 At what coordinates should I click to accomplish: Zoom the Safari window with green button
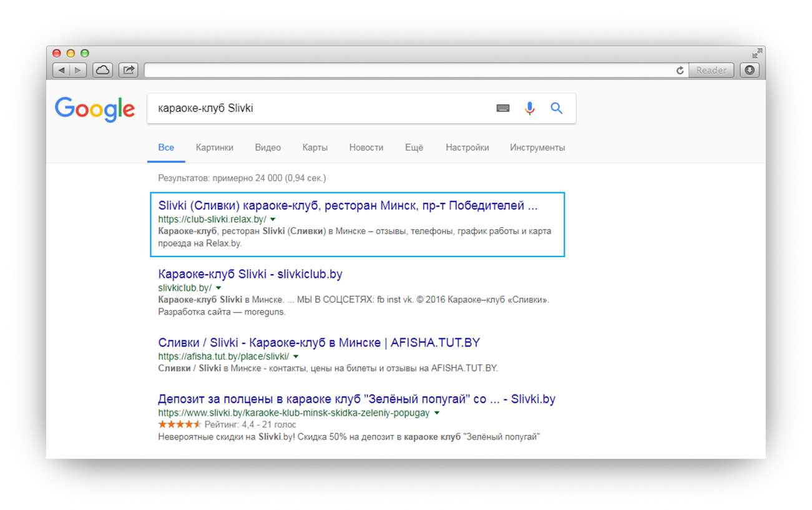[85, 54]
